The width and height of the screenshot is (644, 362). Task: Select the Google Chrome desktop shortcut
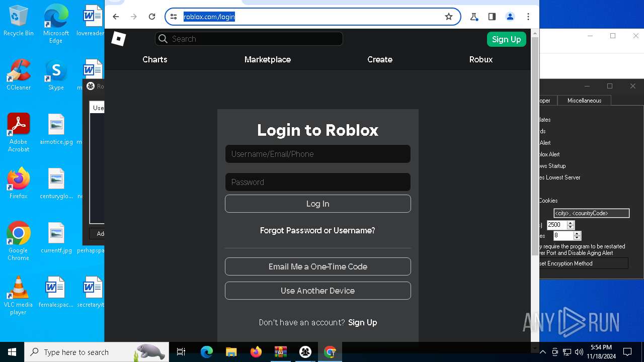click(x=19, y=241)
